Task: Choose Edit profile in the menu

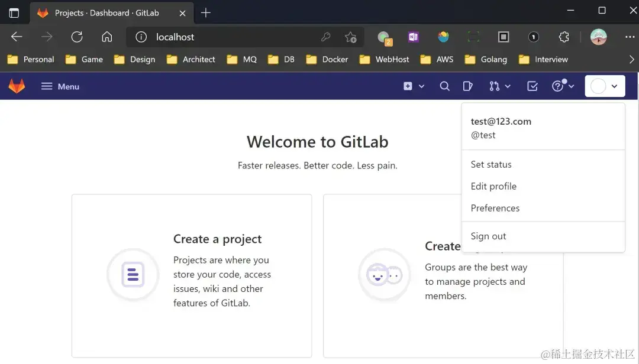Action: point(493,186)
